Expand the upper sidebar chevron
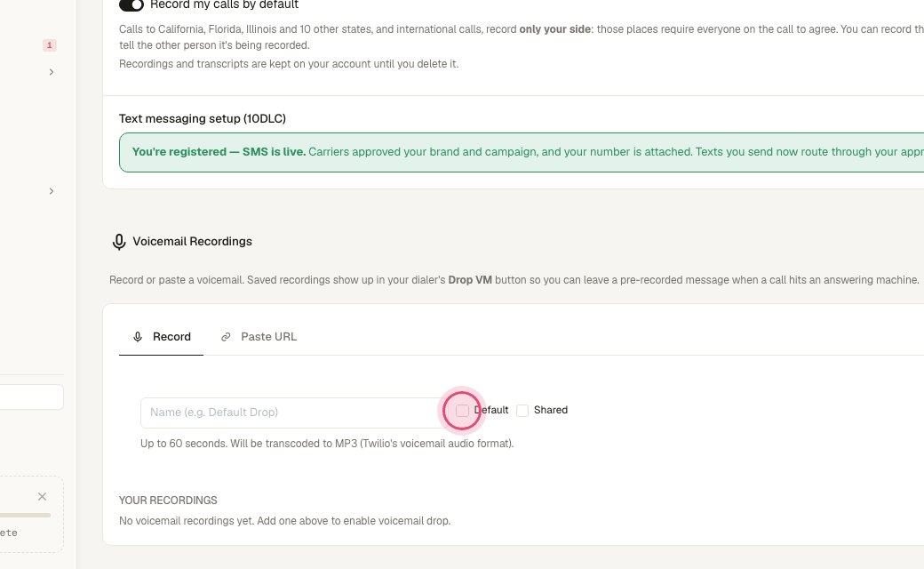The width and height of the screenshot is (924, 569). (x=52, y=72)
